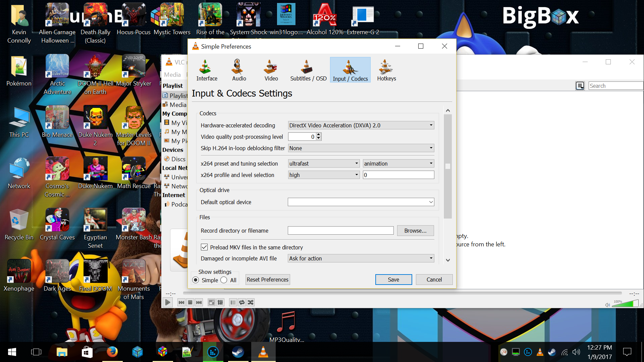Image resolution: width=644 pixels, height=362 pixels.
Task: Select My Music in VLC sidebar
Action: [x=175, y=132]
